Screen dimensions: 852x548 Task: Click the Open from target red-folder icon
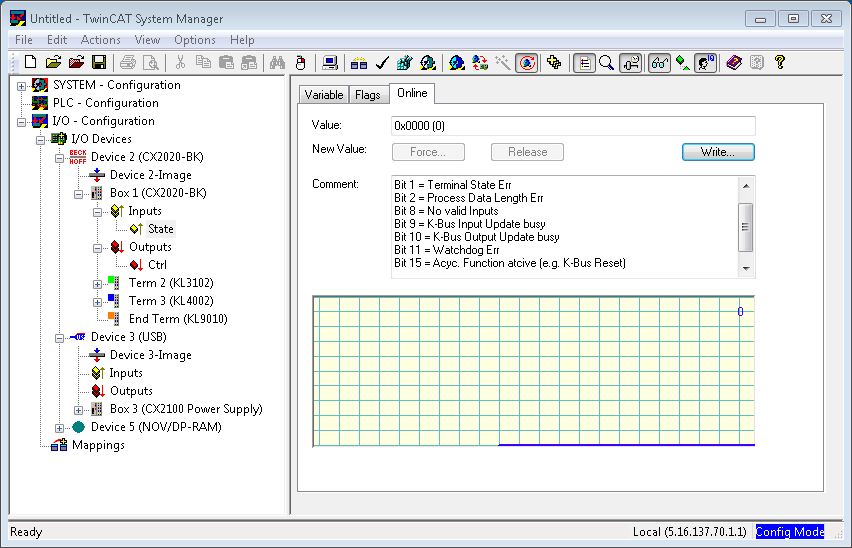76,62
